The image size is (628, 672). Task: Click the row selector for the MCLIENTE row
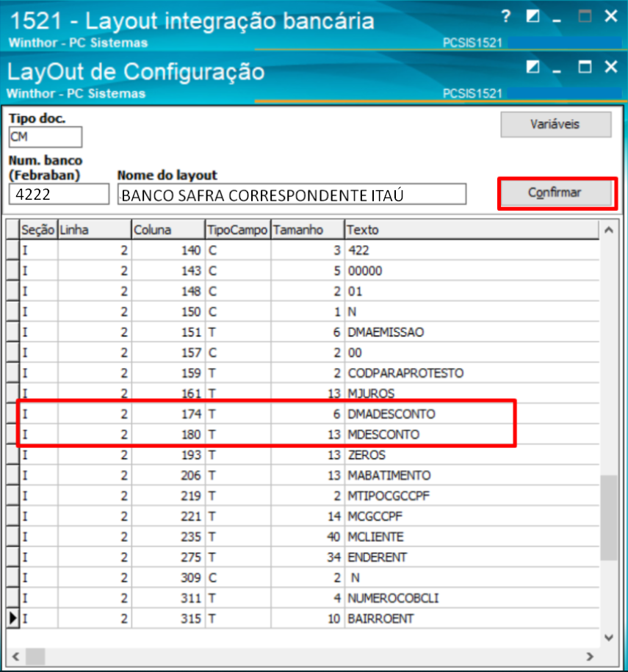(x=13, y=537)
